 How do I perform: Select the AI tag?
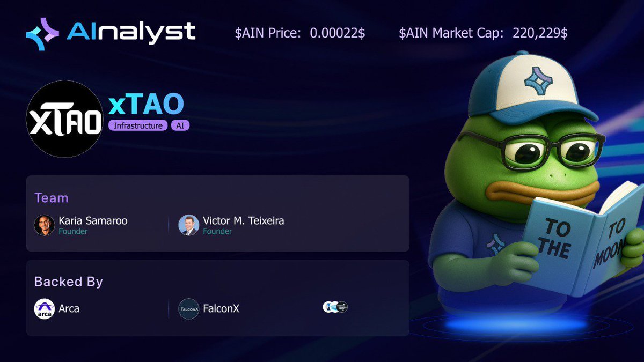(180, 126)
